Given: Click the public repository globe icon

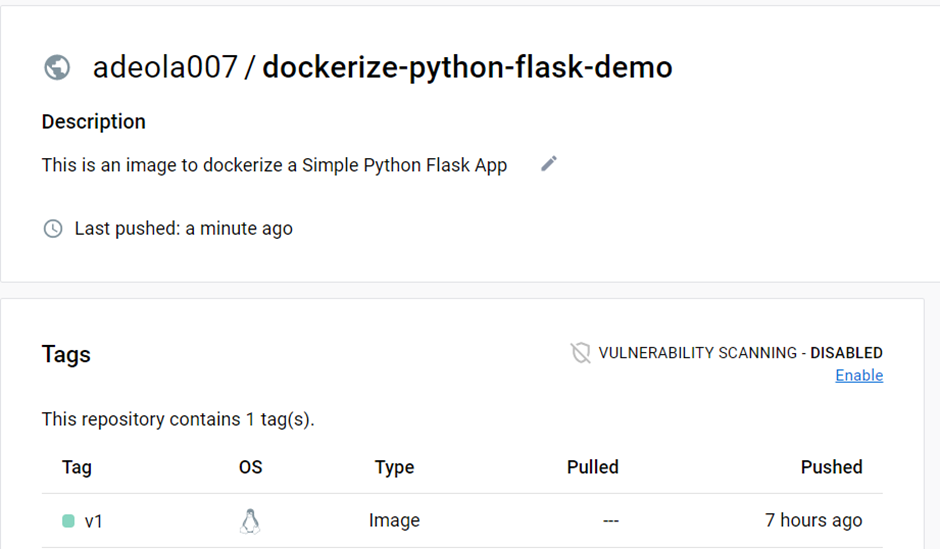Looking at the screenshot, I should (57, 68).
